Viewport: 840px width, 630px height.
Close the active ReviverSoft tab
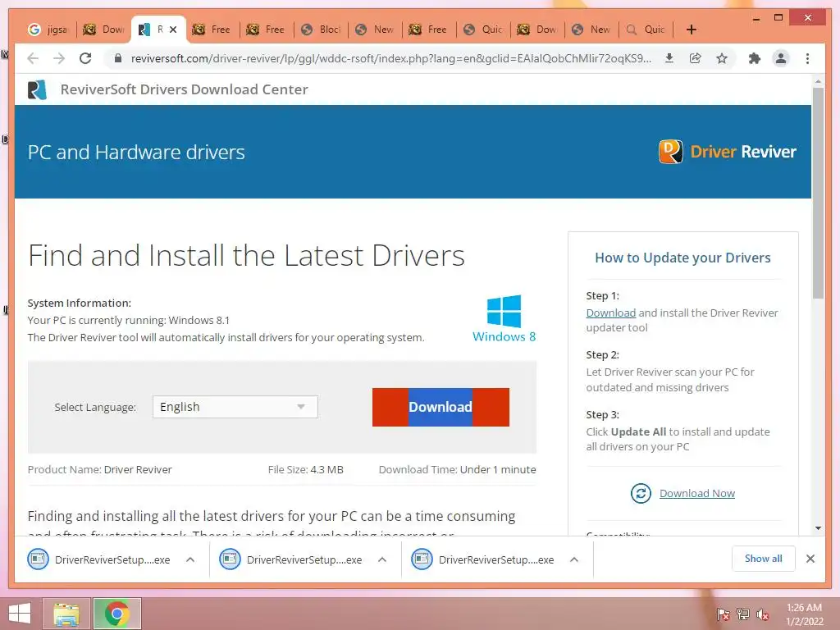click(x=173, y=30)
